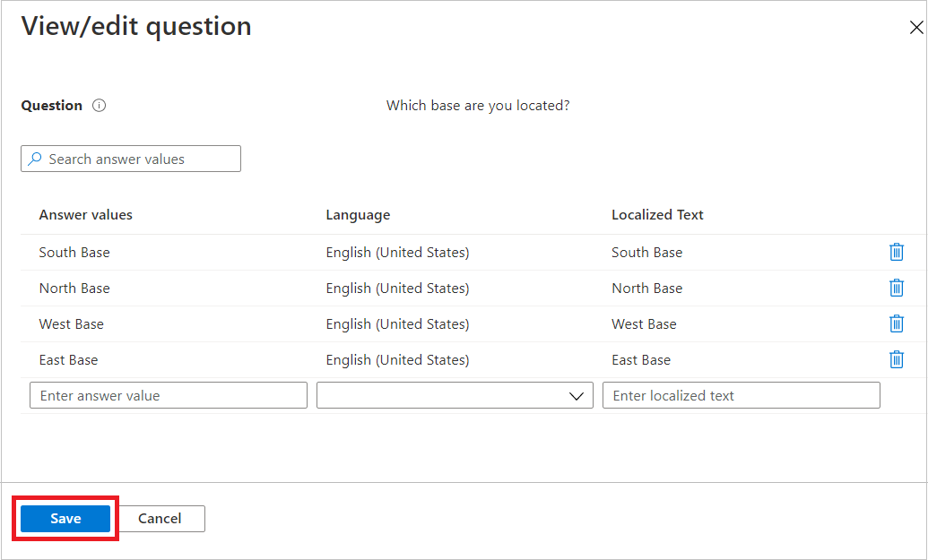Select the North Base localized text entry
This screenshot has width=928, height=560.
click(x=646, y=288)
